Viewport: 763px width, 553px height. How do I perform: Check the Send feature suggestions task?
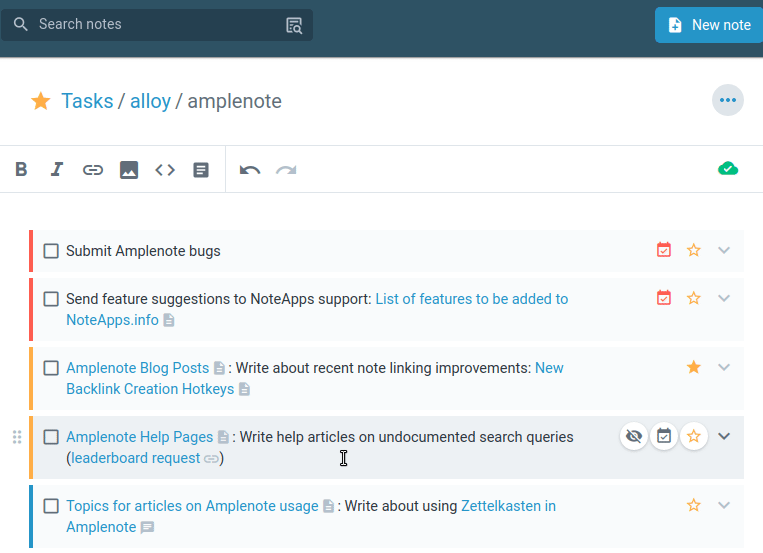pos(51,299)
